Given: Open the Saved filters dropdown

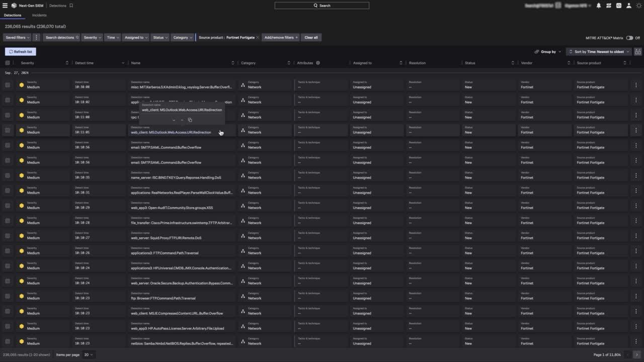Looking at the screenshot, I should (x=18, y=37).
